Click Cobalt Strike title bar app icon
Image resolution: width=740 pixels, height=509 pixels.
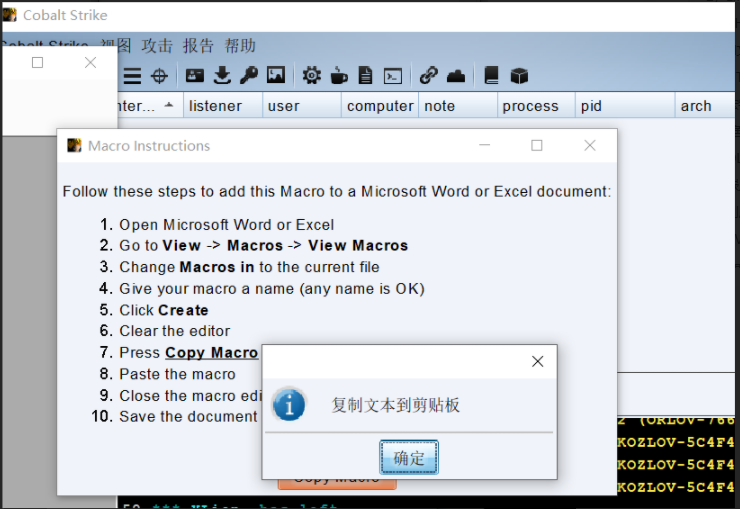click(x=9, y=15)
